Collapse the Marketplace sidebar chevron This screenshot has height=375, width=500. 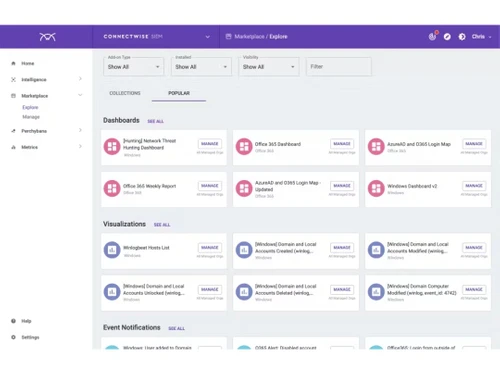[80, 95]
